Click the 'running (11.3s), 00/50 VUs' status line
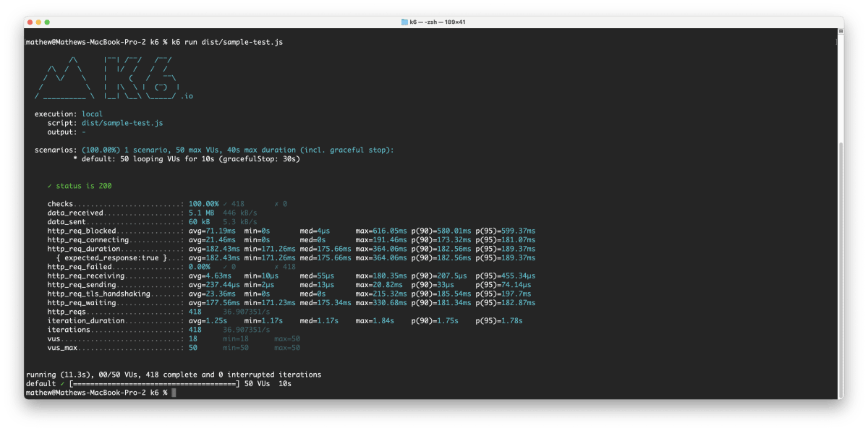The height and width of the screenshot is (431, 868). click(x=173, y=375)
